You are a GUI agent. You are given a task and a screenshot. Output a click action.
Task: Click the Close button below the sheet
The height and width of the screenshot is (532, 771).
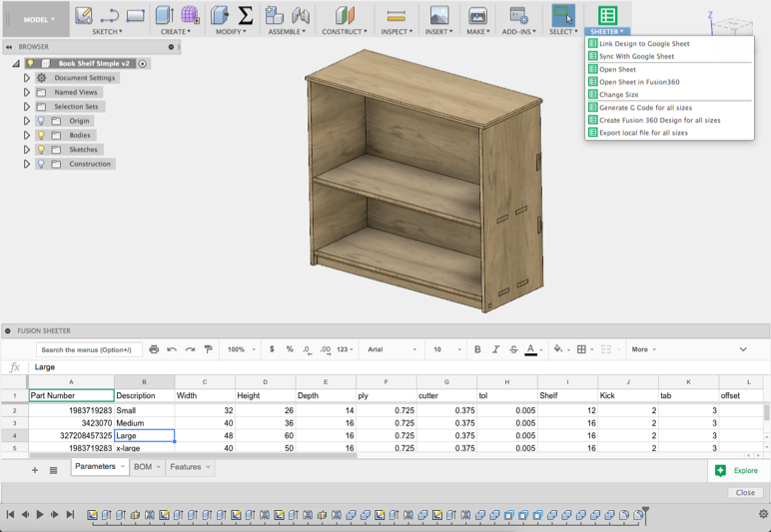pos(745,492)
